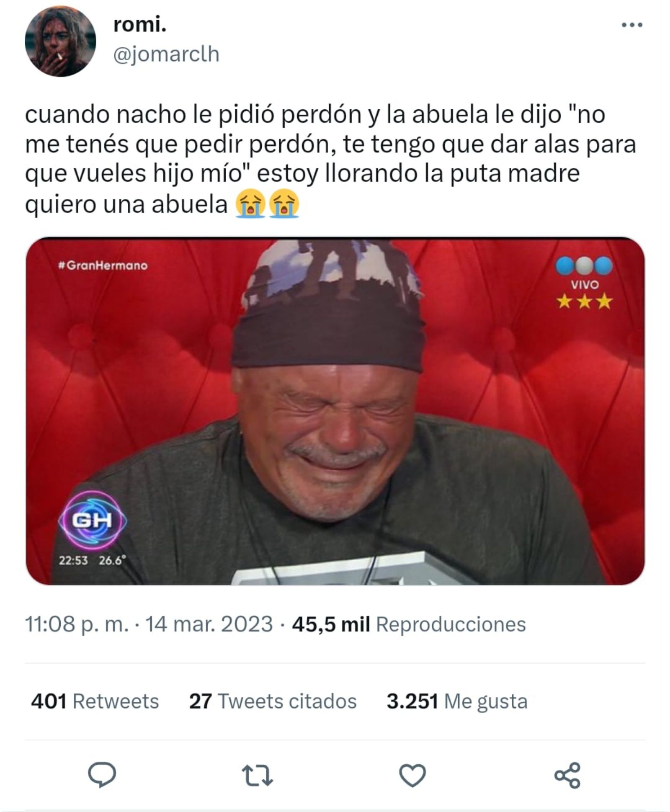Retweet this post using the arrows icon
This screenshot has height=812, width=670.
click(258, 775)
